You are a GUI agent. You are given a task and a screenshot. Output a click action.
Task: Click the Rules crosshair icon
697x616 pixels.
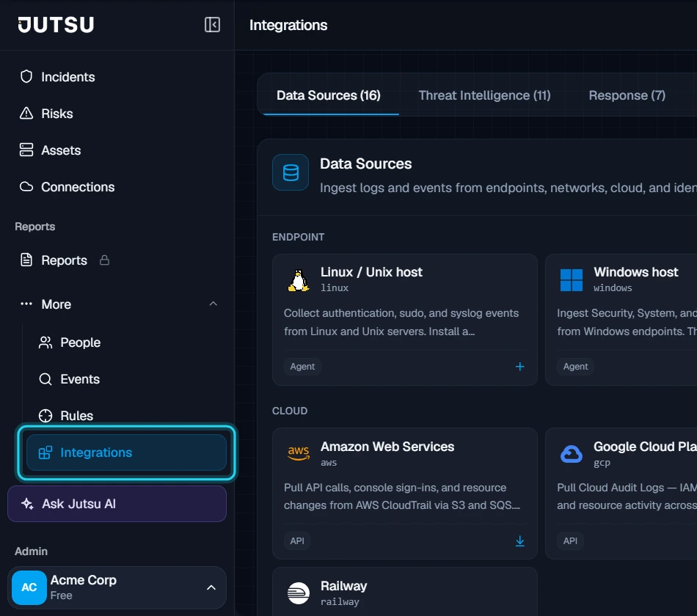pos(45,416)
